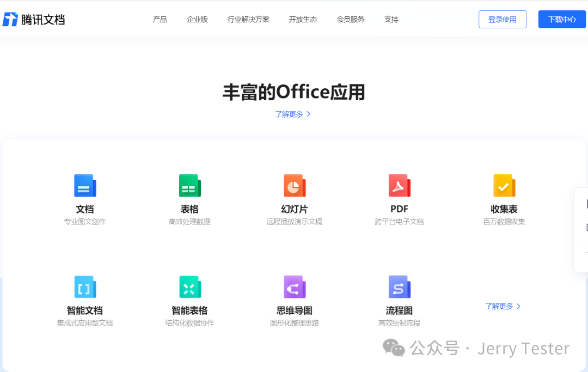
Task: Click the PDF title label
Action: 400,209
